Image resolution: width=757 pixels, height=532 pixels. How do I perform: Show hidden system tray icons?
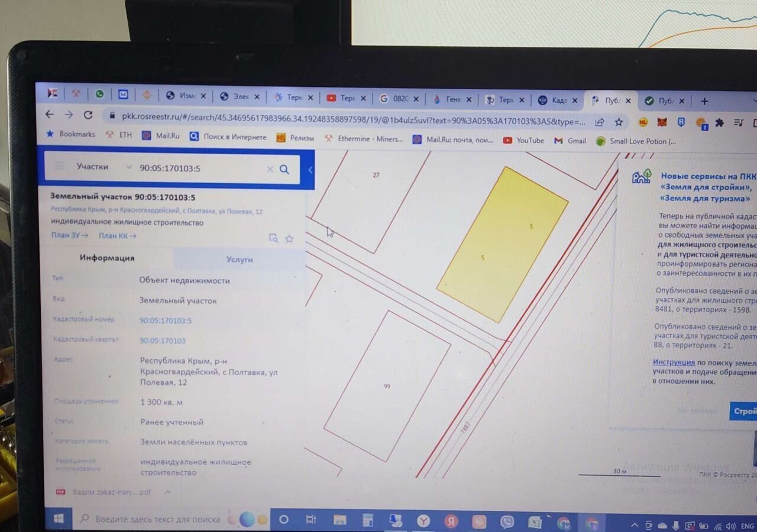point(635,525)
